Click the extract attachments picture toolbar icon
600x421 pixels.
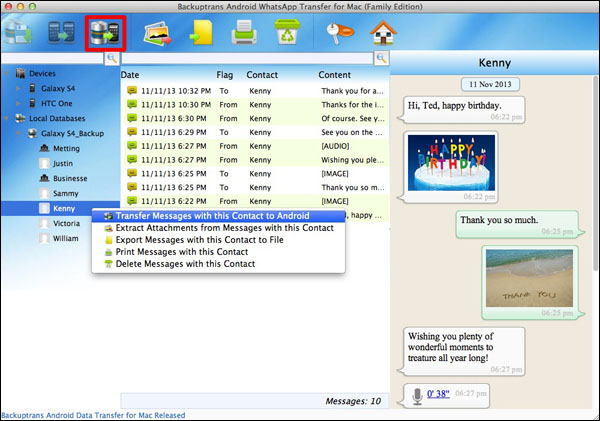point(157,34)
